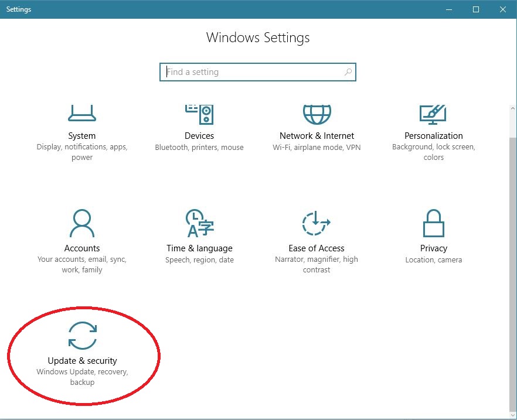
Task: Open the Personalization paintbrush icon
Action: click(433, 114)
